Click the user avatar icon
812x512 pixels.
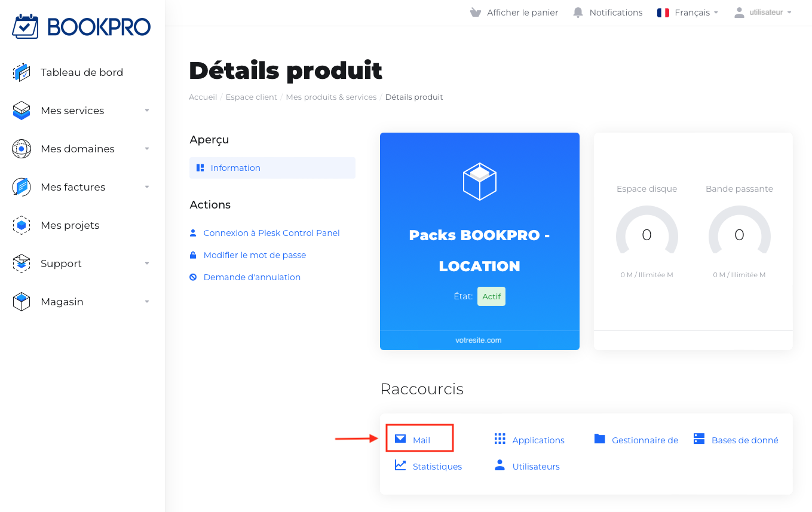point(740,12)
